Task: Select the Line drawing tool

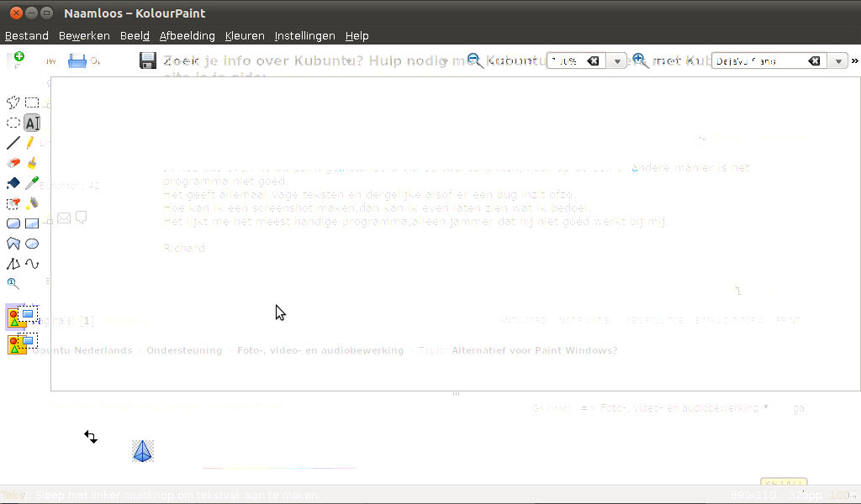Action: pos(13,143)
